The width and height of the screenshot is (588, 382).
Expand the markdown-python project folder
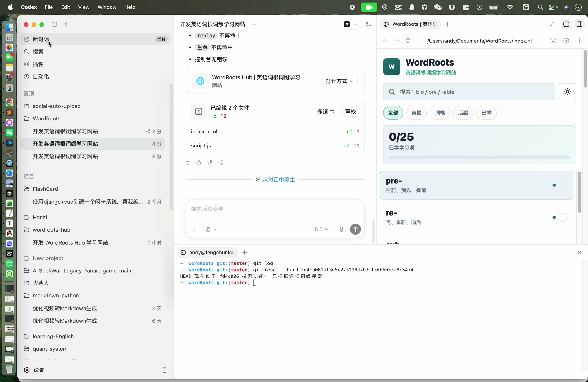[93, 296]
